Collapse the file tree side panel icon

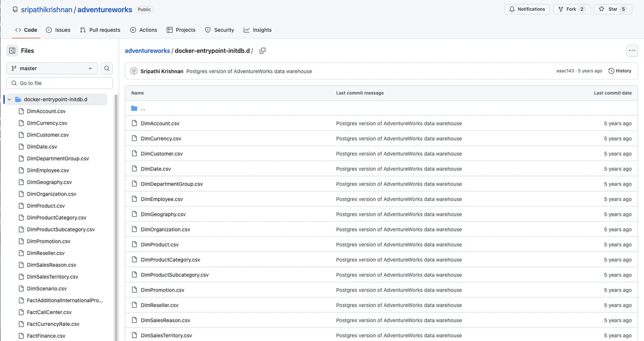(x=12, y=50)
